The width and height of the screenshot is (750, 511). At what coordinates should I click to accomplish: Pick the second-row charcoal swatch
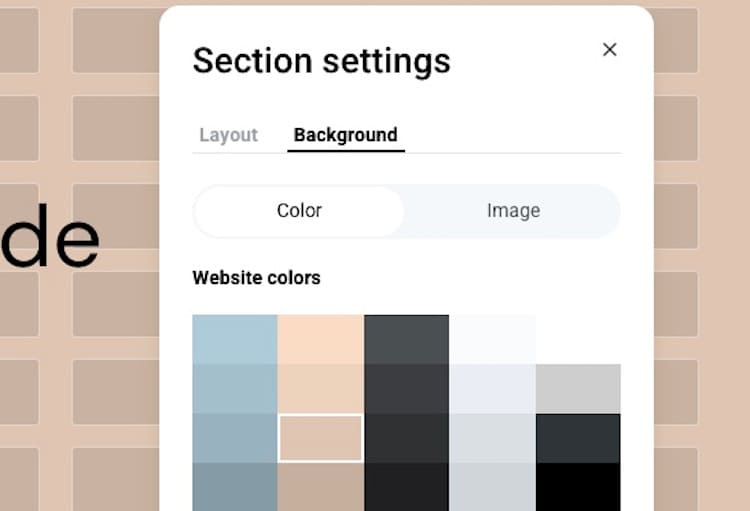coord(406,389)
